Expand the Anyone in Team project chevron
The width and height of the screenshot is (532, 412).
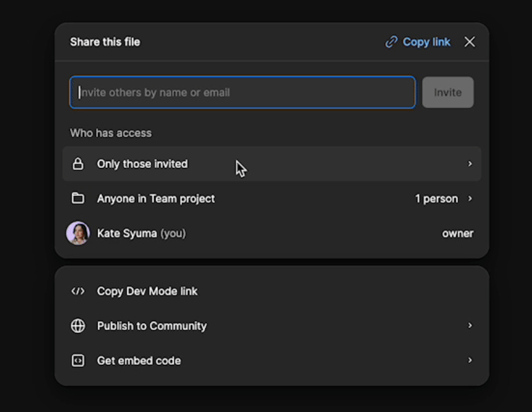point(470,198)
